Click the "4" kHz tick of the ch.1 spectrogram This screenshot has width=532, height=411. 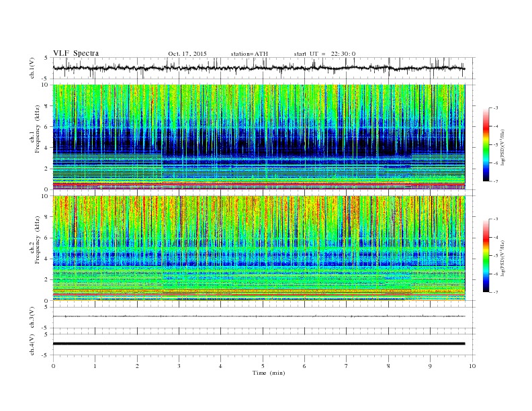[x=47, y=148]
